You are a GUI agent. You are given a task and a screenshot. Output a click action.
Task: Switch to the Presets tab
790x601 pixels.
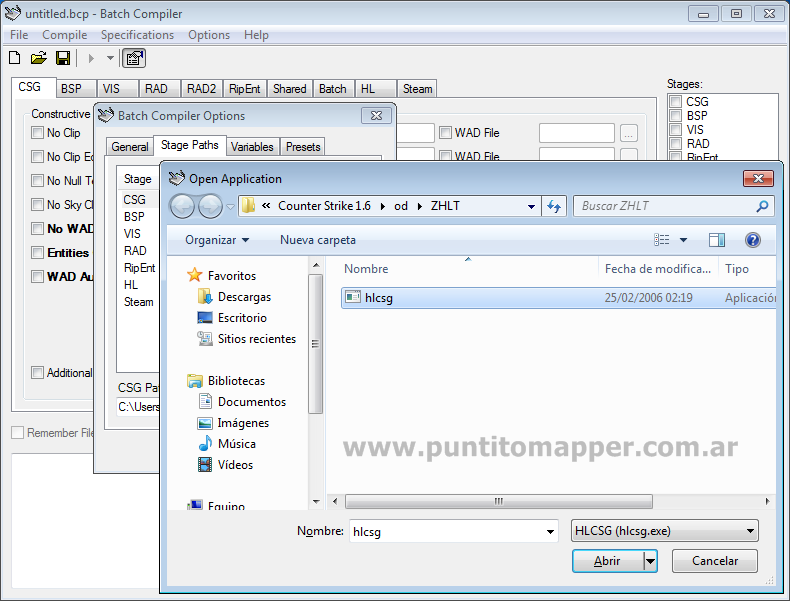tap(303, 147)
